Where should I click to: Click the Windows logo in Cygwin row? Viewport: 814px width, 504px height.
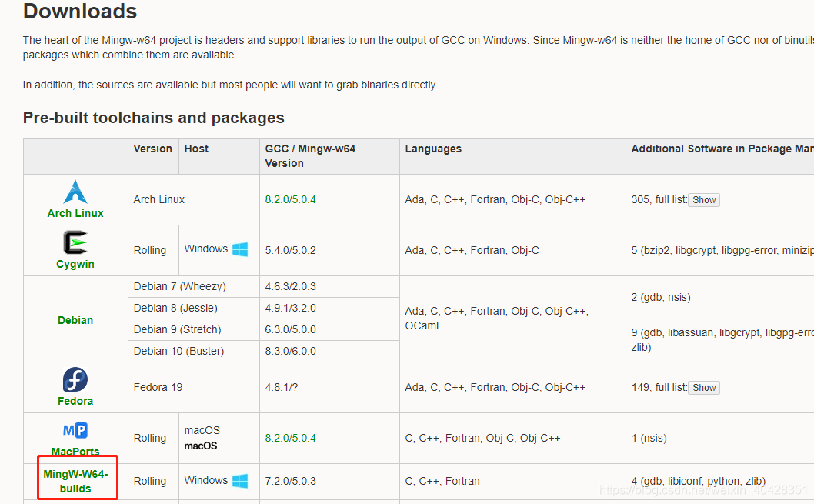coord(240,249)
